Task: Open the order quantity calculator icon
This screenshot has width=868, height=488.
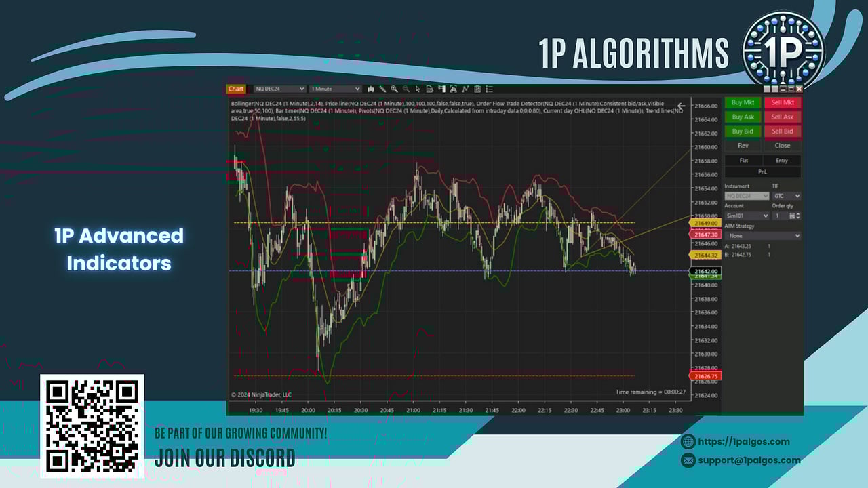Action: coord(791,216)
